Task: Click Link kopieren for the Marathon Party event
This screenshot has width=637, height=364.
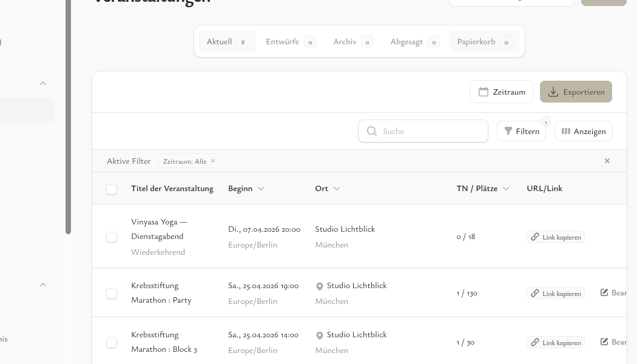Action: (x=556, y=293)
